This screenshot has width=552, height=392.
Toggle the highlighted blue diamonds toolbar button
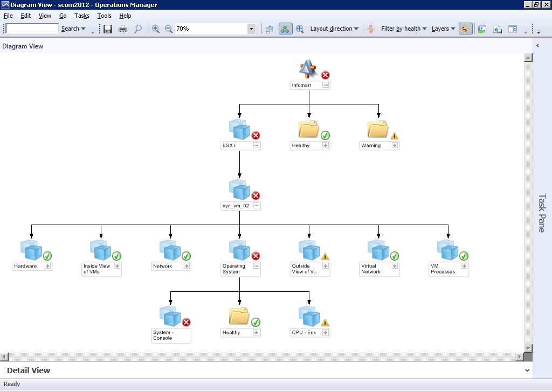285,29
